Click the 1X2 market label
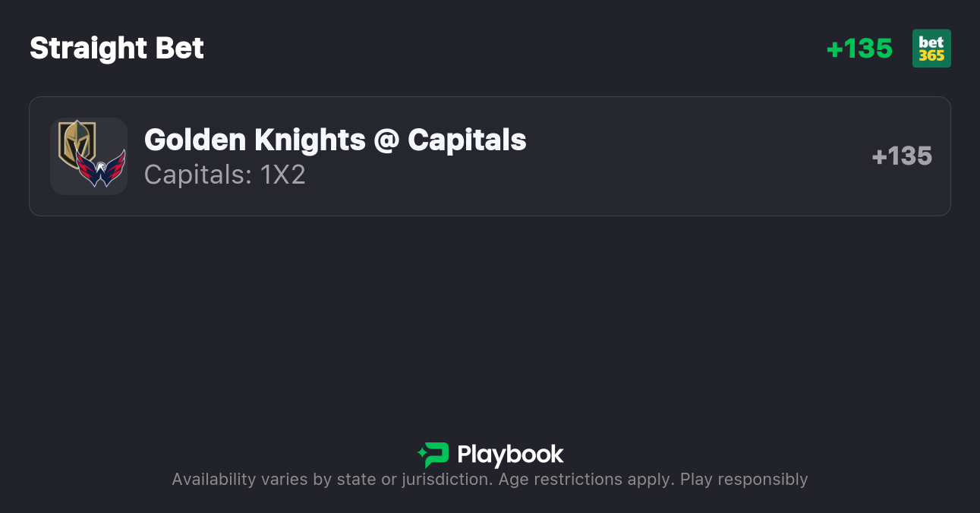Viewport: 980px width, 513px height. pyautogui.click(x=282, y=175)
